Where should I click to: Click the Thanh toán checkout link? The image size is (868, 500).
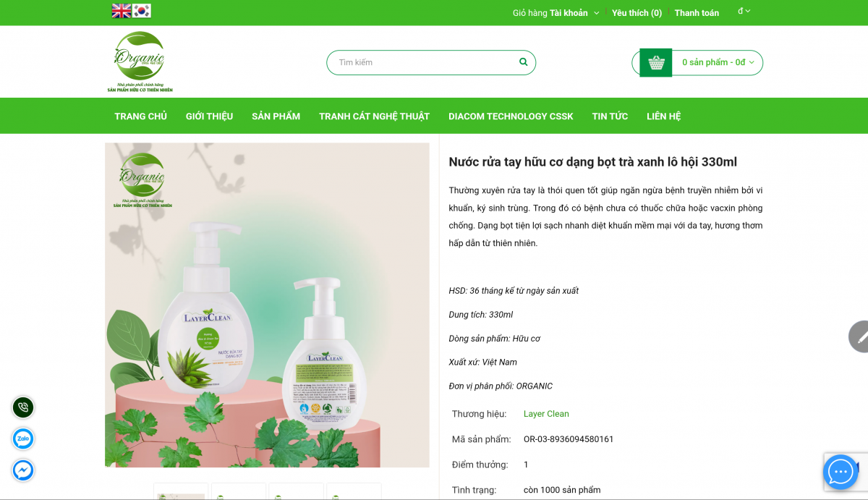697,13
